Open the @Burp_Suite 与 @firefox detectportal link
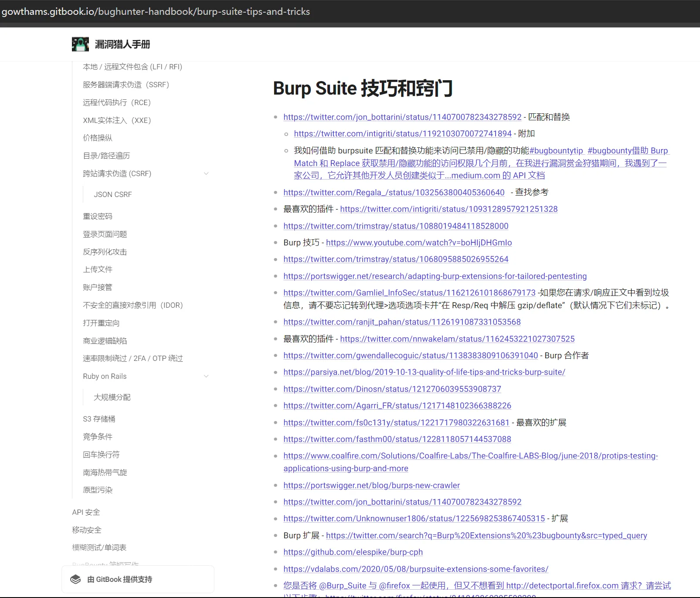This screenshot has height=598, width=700. tap(477, 585)
